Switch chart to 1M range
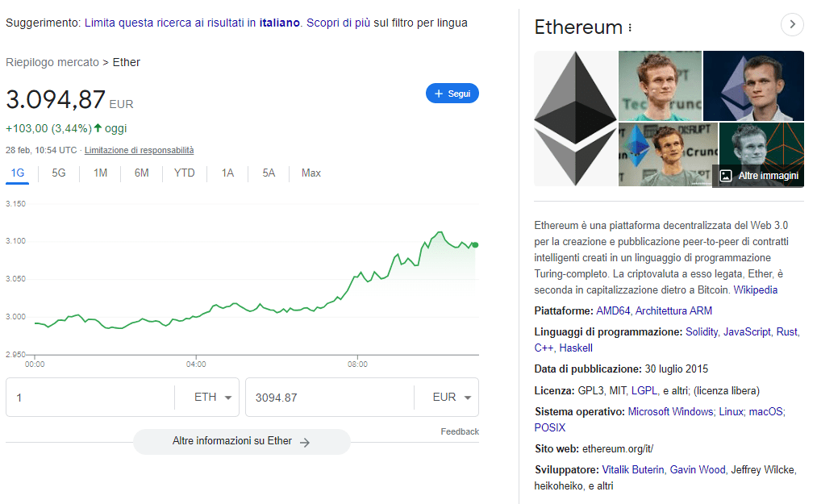 (100, 173)
